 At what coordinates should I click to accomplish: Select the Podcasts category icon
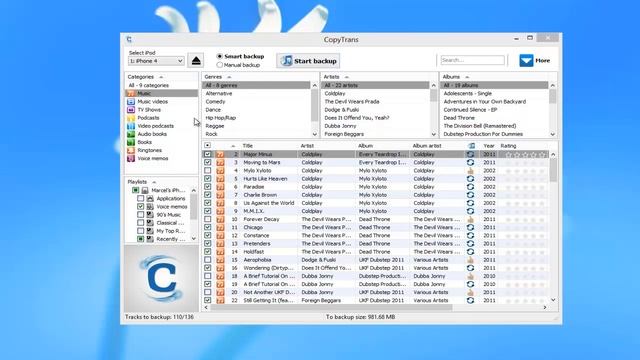click(131, 118)
